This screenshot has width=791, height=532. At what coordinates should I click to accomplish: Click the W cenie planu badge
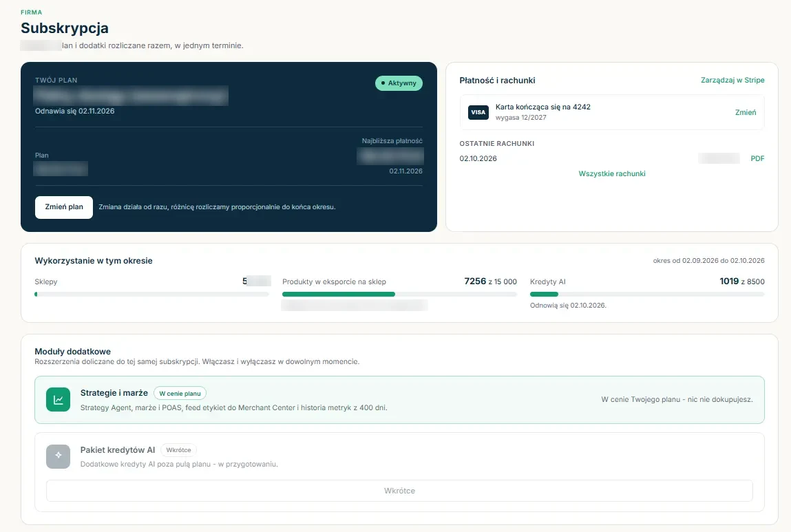180,394
